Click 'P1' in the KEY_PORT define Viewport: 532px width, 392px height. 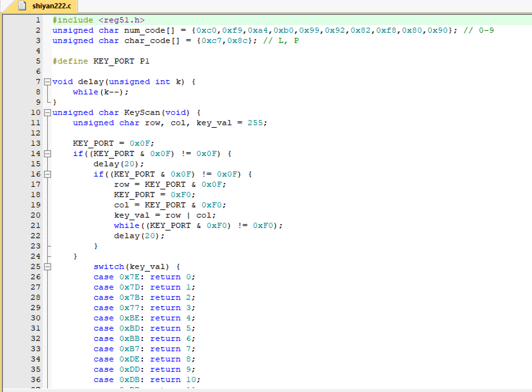coord(145,61)
